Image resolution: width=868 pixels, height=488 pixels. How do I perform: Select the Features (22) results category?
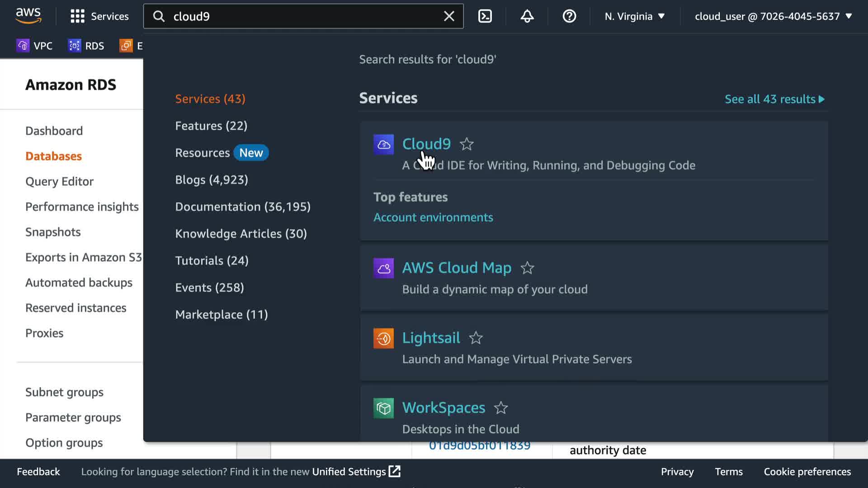pyautogui.click(x=211, y=126)
